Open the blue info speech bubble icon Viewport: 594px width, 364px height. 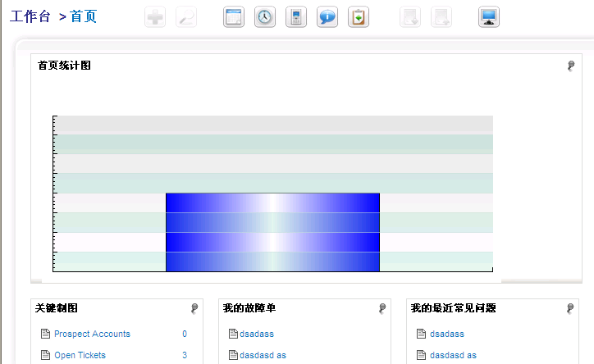[327, 16]
